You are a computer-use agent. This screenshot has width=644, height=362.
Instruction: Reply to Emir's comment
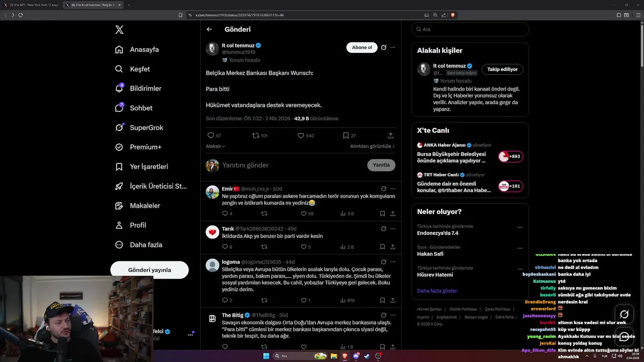(225, 214)
